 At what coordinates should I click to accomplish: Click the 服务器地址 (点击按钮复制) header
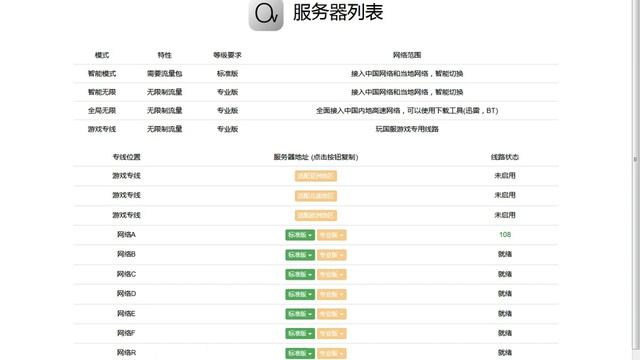(316, 157)
